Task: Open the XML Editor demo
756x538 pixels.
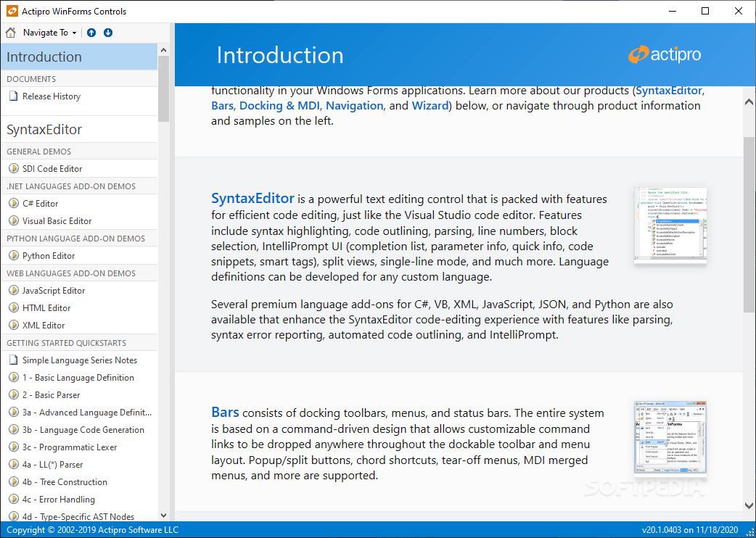Action: pos(44,325)
